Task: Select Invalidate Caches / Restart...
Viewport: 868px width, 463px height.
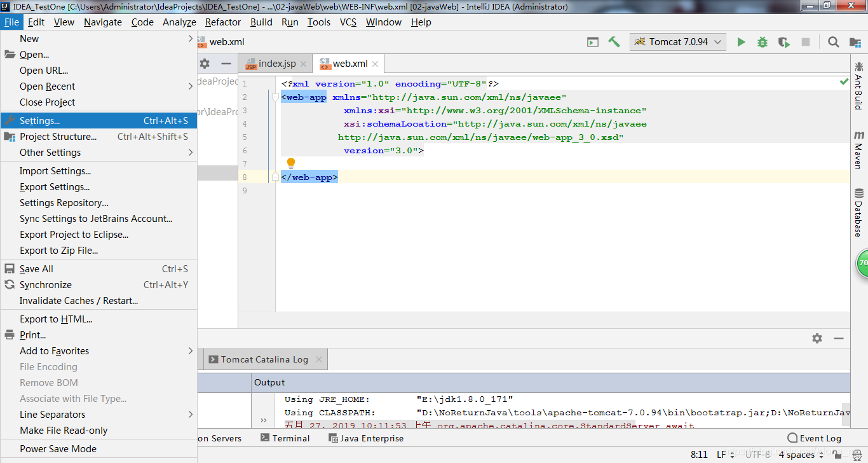Action: click(98, 301)
